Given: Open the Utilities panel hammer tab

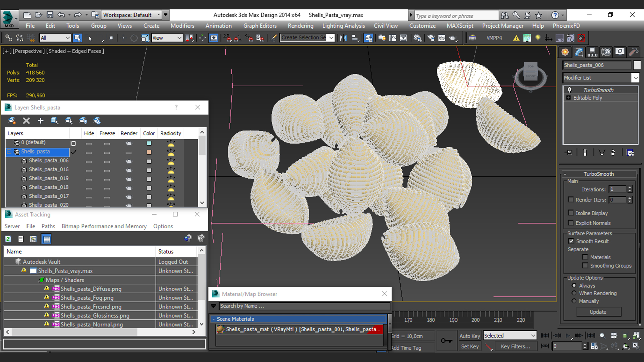Looking at the screenshot, I should click(x=633, y=52).
